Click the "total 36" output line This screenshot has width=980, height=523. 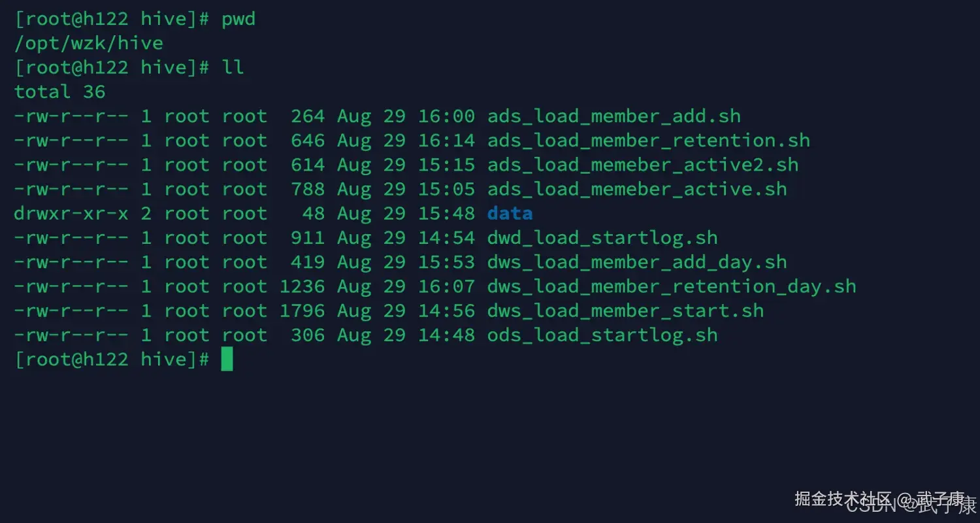(x=60, y=92)
